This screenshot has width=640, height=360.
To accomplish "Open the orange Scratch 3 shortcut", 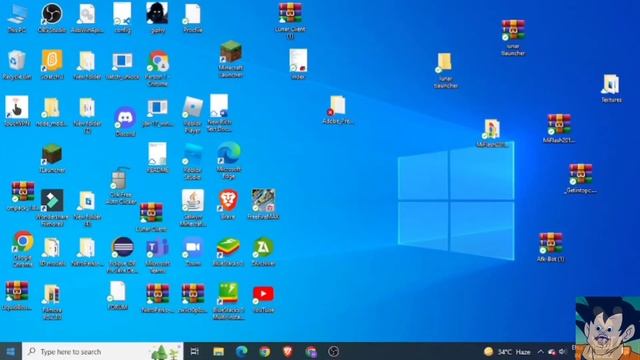I will pyautogui.click(x=52, y=64).
